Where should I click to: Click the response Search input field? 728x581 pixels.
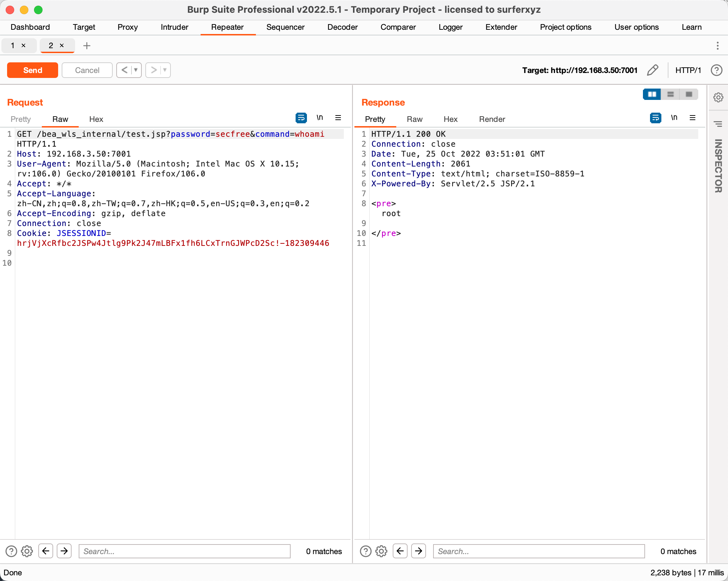(539, 551)
